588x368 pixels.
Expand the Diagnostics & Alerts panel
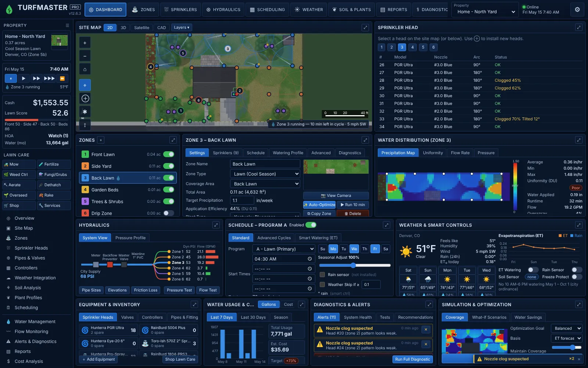point(429,304)
